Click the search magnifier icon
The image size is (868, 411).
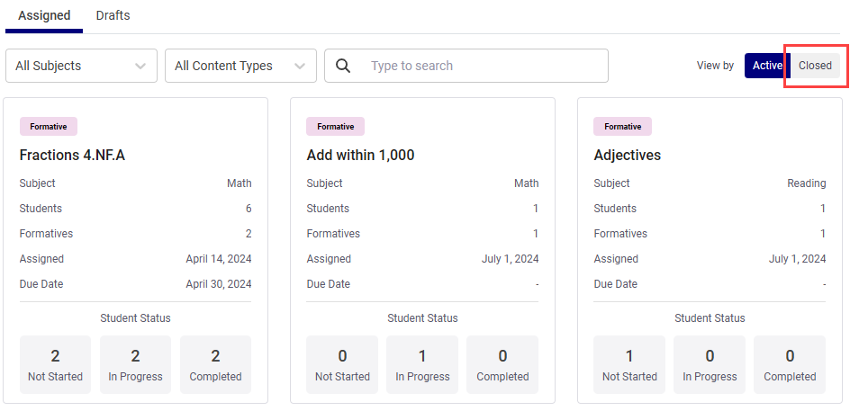(343, 66)
